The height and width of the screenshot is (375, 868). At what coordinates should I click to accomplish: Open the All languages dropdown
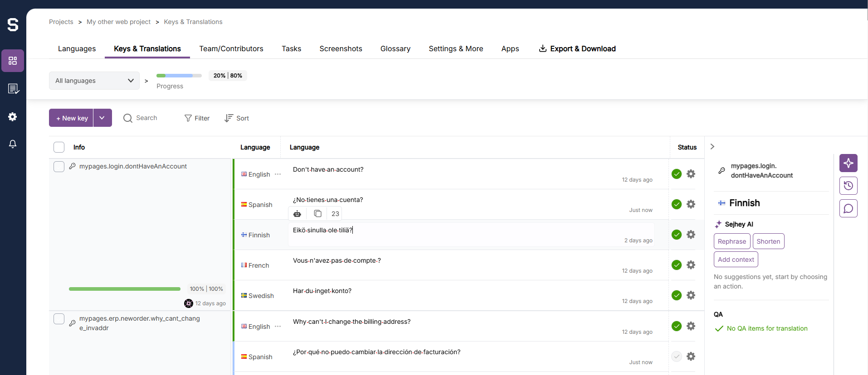(x=94, y=81)
